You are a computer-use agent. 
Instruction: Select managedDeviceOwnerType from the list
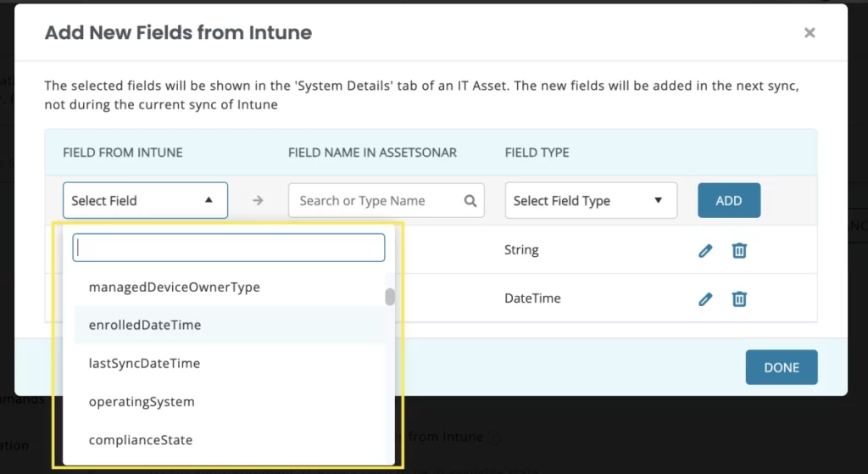[x=174, y=287]
